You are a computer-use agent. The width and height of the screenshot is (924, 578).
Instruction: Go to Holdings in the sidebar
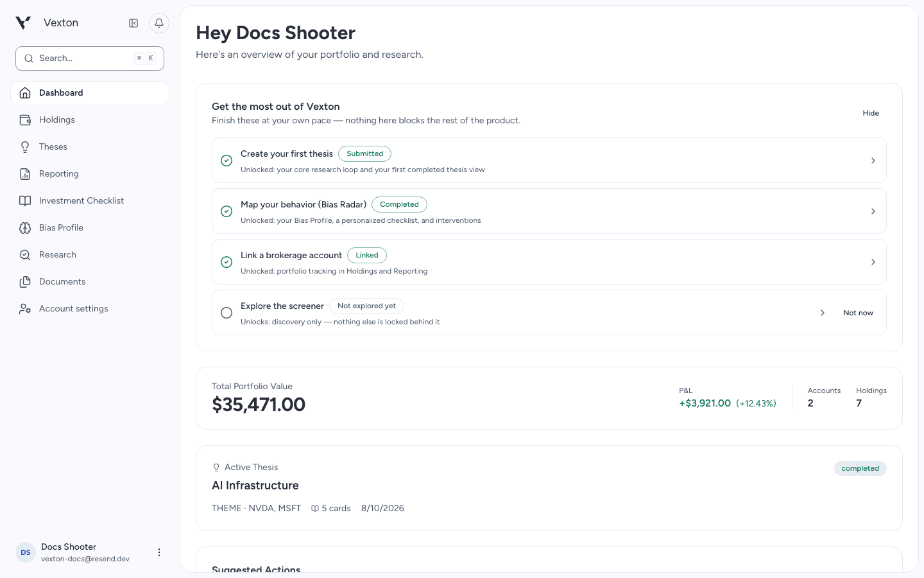click(x=90, y=120)
